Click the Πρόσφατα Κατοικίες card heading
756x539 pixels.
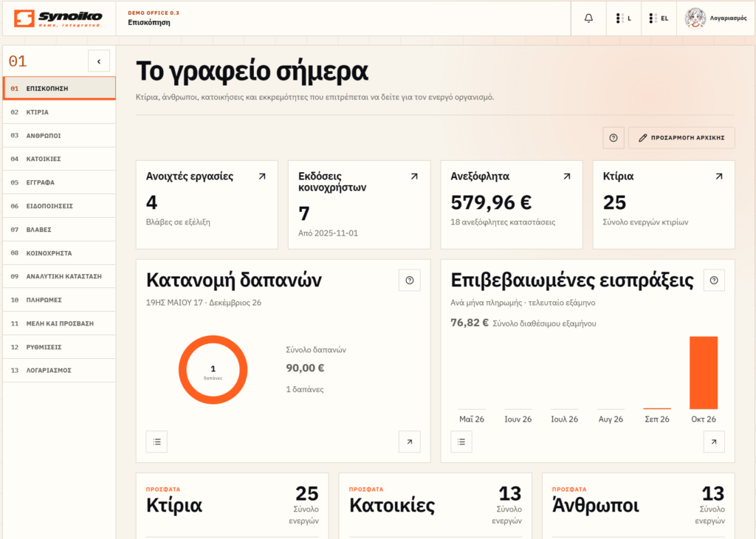pyautogui.click(x=392, y=505)
